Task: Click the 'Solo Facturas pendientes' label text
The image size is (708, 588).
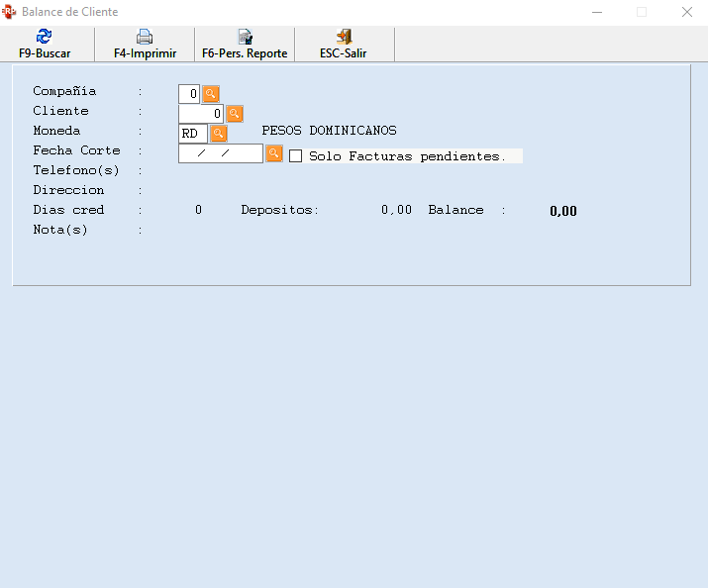Action: [407, 156]
